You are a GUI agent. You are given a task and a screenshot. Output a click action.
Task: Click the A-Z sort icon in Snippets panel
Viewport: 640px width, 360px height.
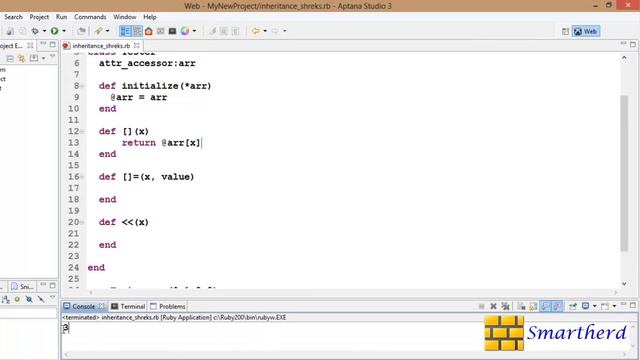6,299
